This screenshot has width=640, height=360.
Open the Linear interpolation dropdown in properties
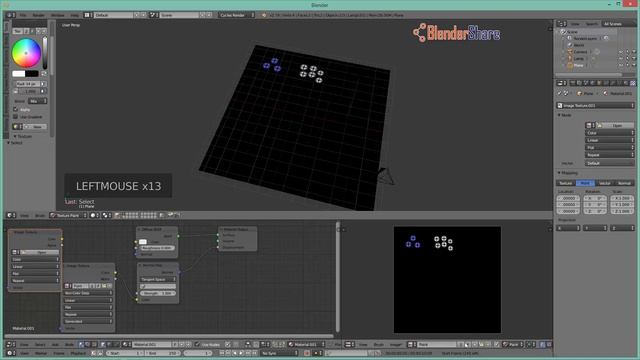[x=610, y=140]
